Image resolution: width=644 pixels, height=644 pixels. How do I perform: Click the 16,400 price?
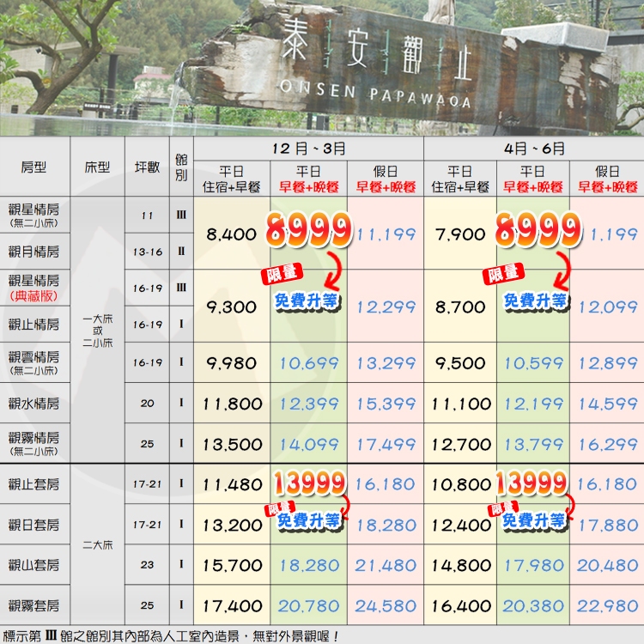[x=461, y=606]
